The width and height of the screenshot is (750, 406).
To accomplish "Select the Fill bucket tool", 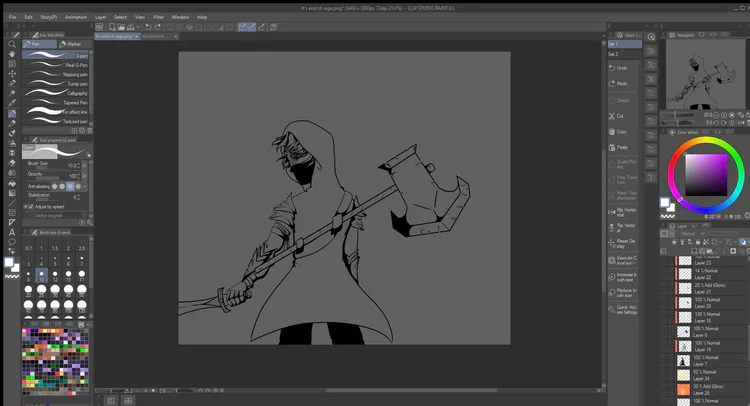I will [12, 183].
